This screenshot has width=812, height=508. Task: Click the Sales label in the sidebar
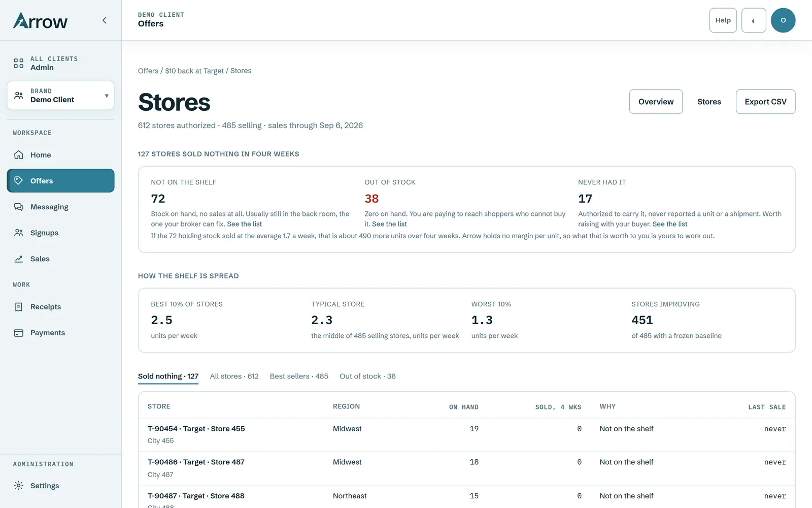[40, 259]
